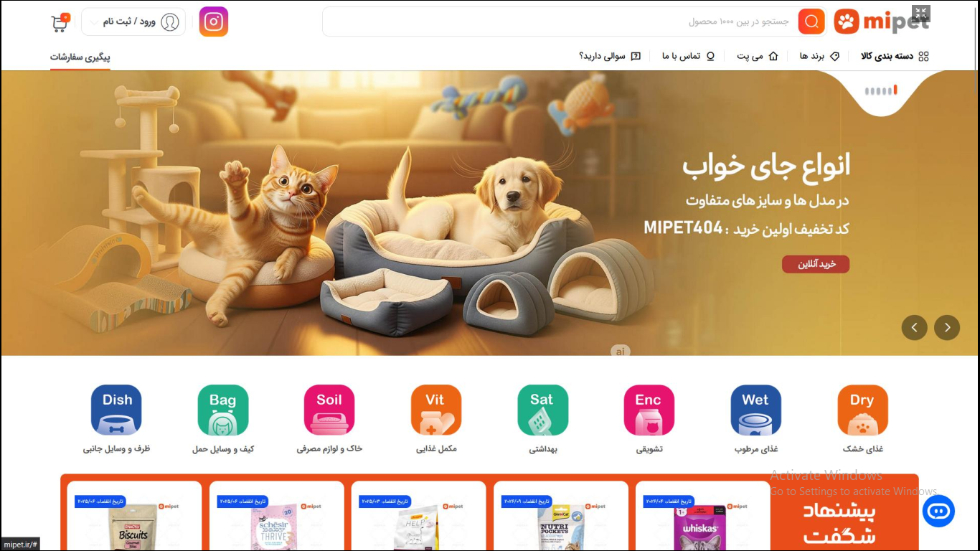
Task: Open the Instagram icon link
Action: pos(214,22)
